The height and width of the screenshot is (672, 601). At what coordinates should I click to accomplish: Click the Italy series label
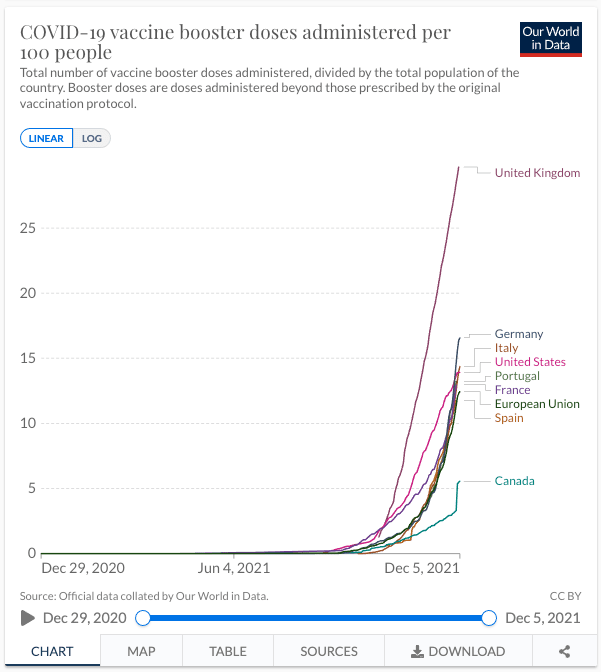coord(506,348)
